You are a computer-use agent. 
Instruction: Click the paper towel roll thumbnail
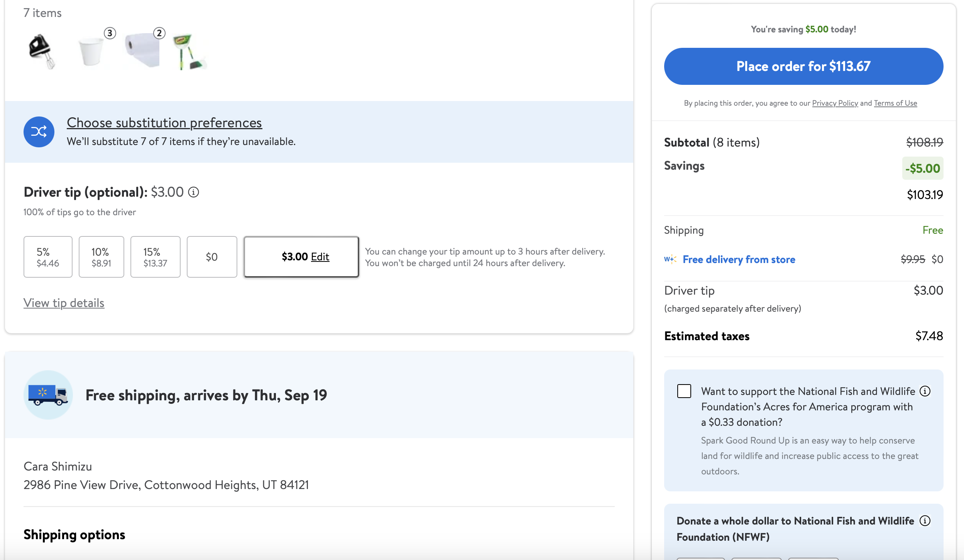click(x=142, y=51)
